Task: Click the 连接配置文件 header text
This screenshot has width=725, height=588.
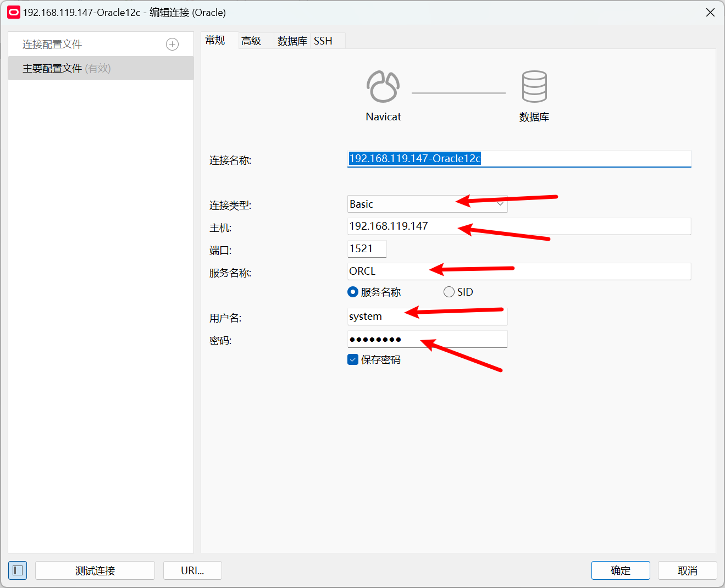Action: tap(52, 45)
